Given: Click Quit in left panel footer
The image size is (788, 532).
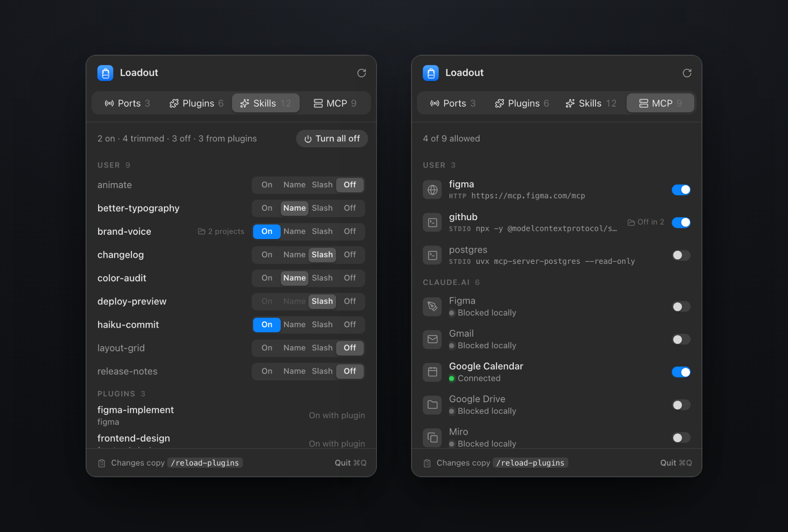Looking at the screenshot, I should (350, 463).
